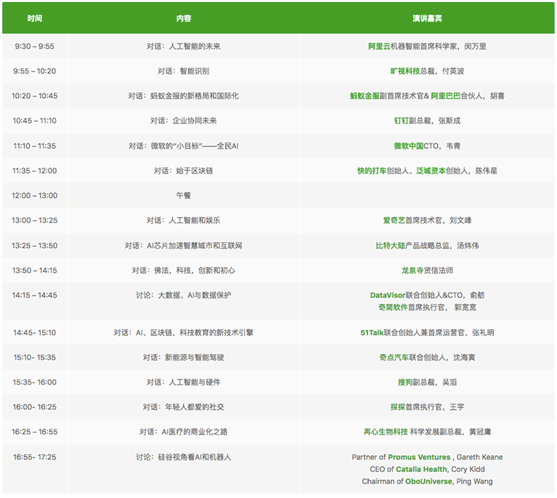Open the 爱奇艺 link

tap(394, 220)
